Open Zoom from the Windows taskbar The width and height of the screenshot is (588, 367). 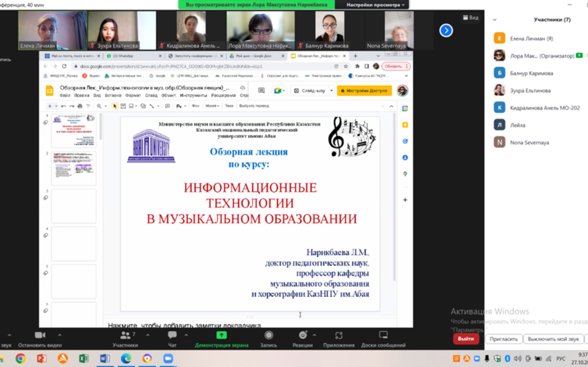[x=168, y=359]
